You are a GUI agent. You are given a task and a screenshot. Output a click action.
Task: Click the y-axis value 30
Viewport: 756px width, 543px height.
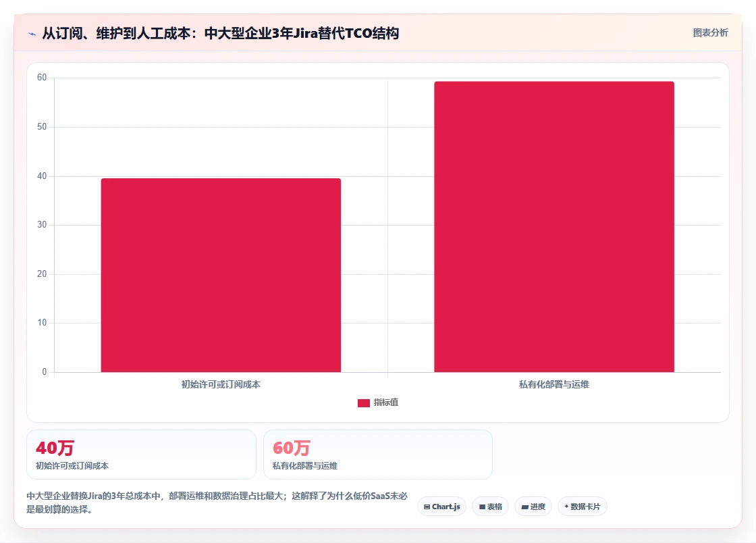(x=42, y=225)
